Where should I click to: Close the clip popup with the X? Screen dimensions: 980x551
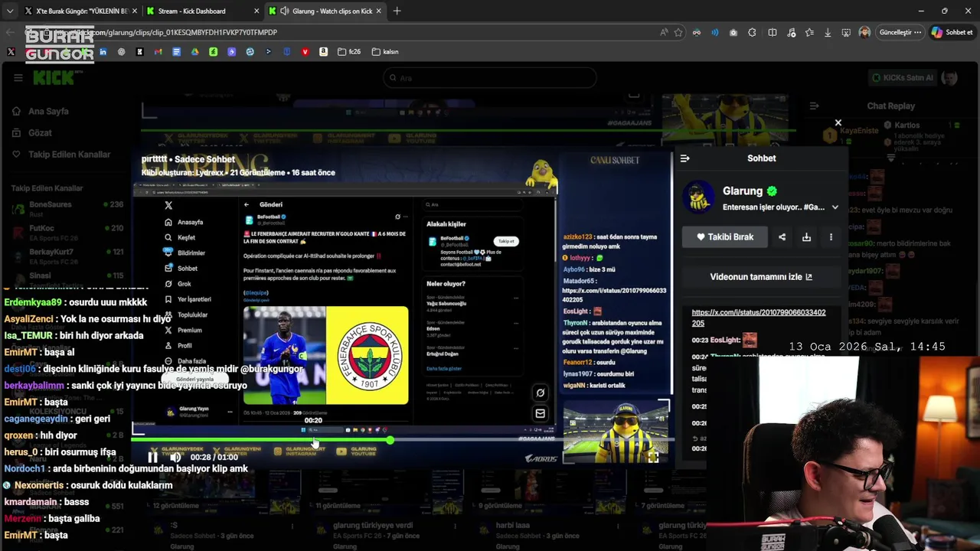(838, 122)
